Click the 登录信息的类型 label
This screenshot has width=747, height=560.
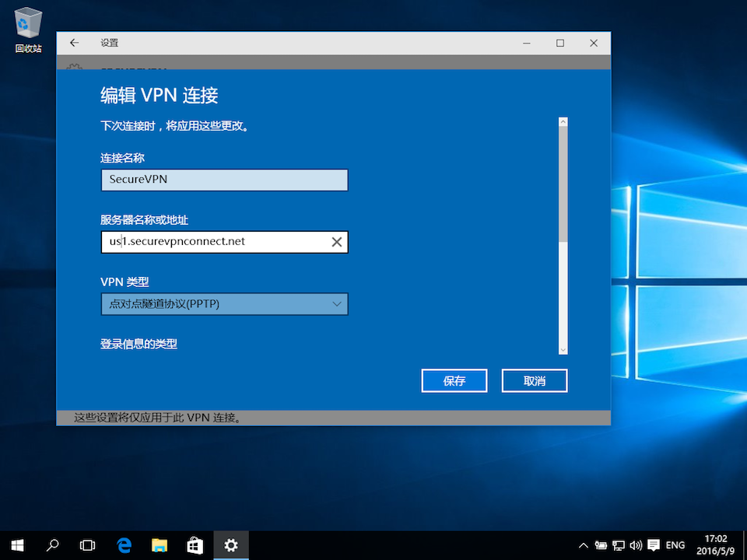(x=139, y=344)
